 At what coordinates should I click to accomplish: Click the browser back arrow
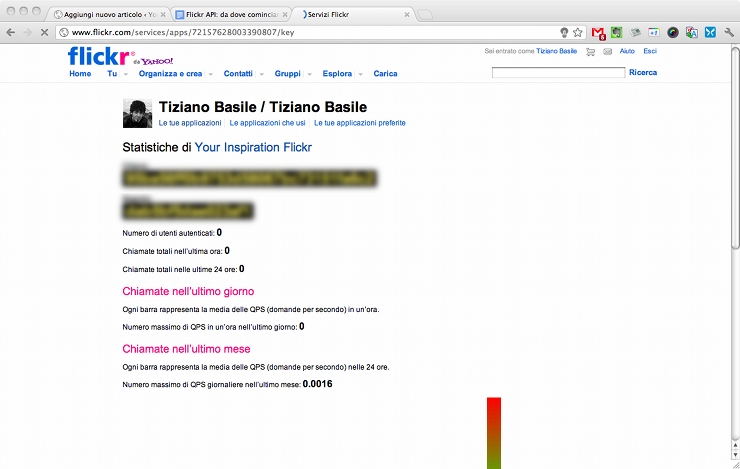[11, 32]
